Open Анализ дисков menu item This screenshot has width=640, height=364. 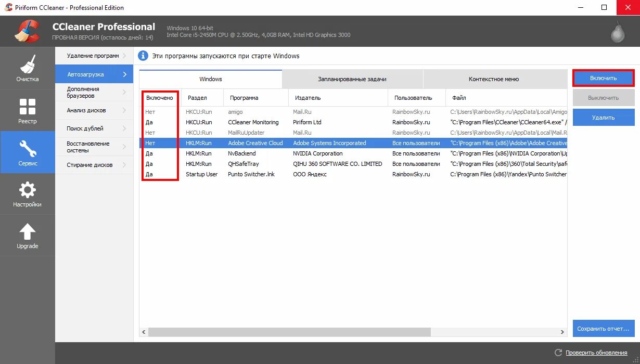[94, 110]
